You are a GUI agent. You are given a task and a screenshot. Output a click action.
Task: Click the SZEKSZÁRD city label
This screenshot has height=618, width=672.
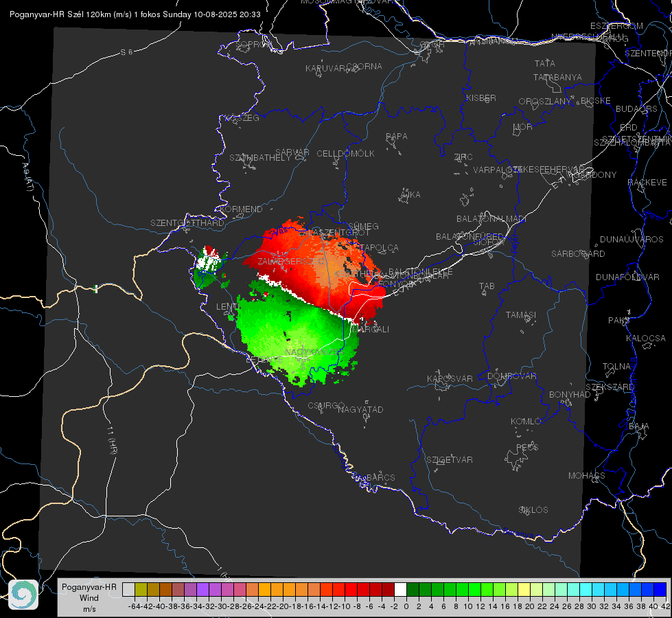point(610,387)
